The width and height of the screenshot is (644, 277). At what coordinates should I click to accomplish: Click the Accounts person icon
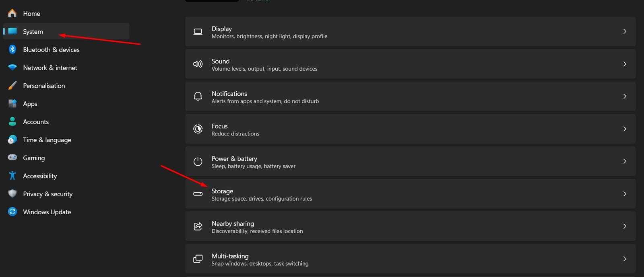click(12, 121)
